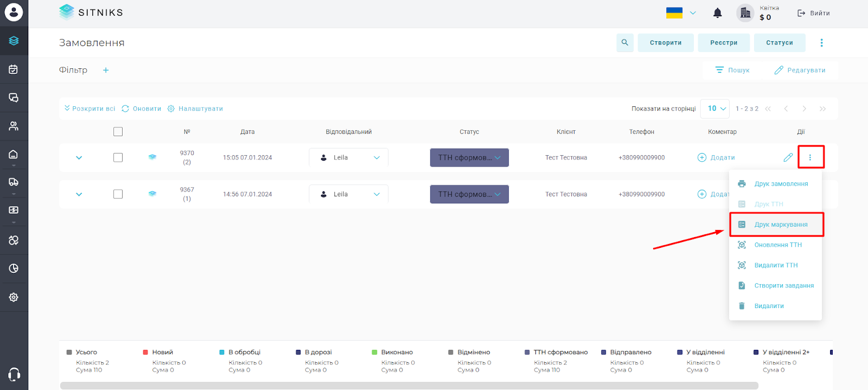The width and height of the screenshot is (868, 390).
Task: Go to the previous page arrow
Action: tap(786, 108)
